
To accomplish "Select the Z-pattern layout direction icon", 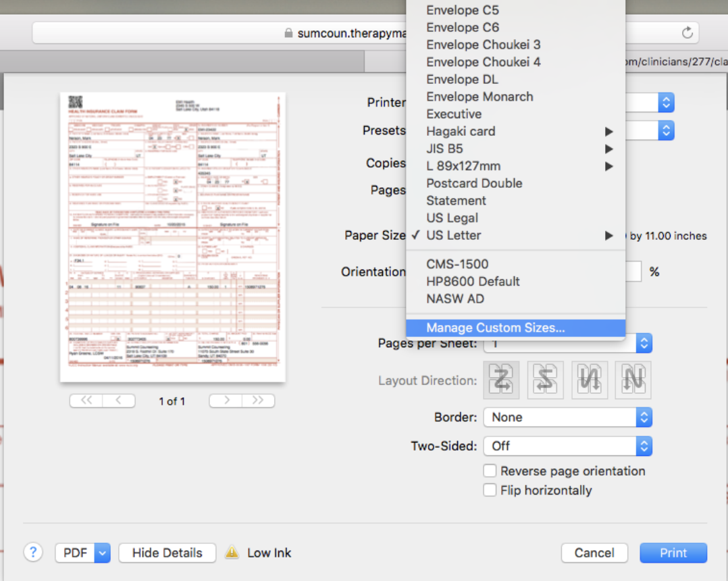I will [x=500, y=380].
